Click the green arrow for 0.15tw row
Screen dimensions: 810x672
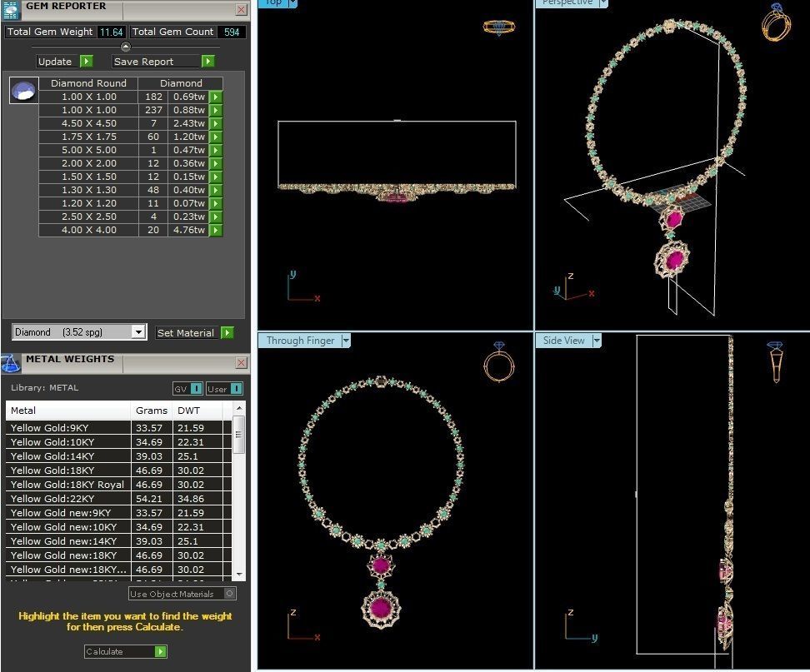216,177
